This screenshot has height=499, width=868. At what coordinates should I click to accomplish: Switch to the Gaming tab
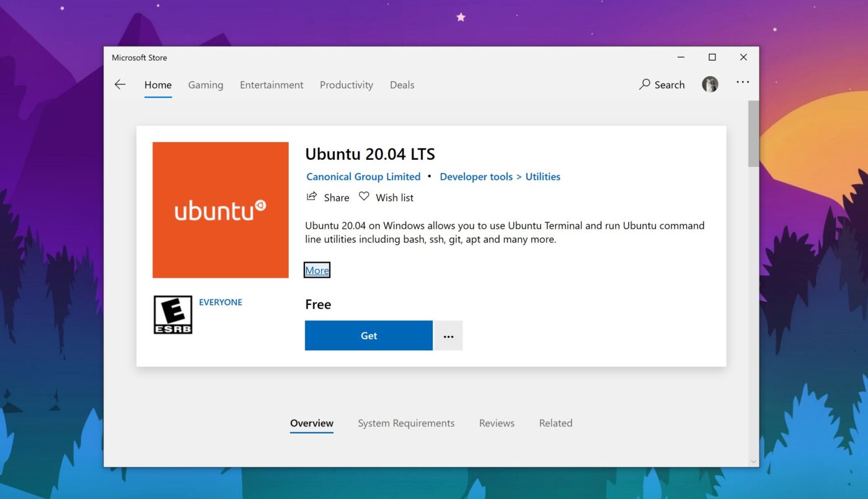[205, 84]
